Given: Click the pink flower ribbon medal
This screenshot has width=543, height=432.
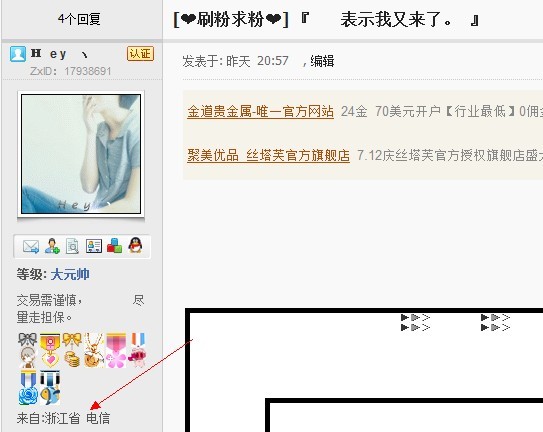Looking at the screenshot, I should (x=116, y=350).
